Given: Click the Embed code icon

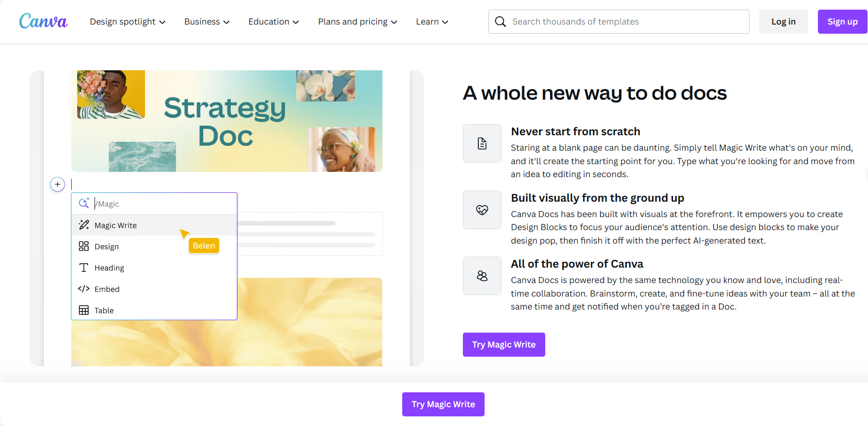Looking at the screenshot, I should [x=84, y=289].
